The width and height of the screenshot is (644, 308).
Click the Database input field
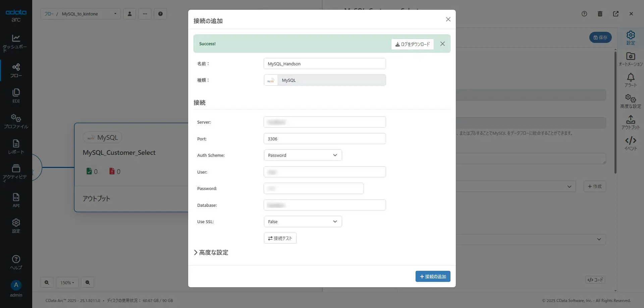325,205
